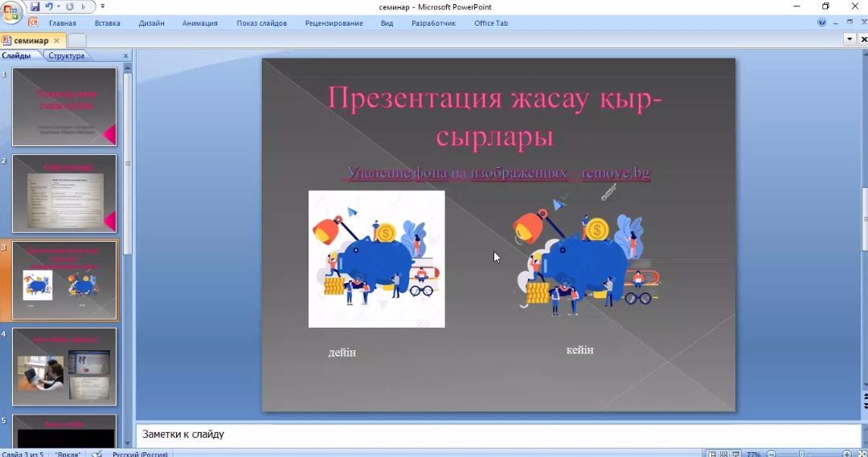Open the Анимация ribbon tab
The width and height of the screenshot is (868, 457).
coord(199,23)
